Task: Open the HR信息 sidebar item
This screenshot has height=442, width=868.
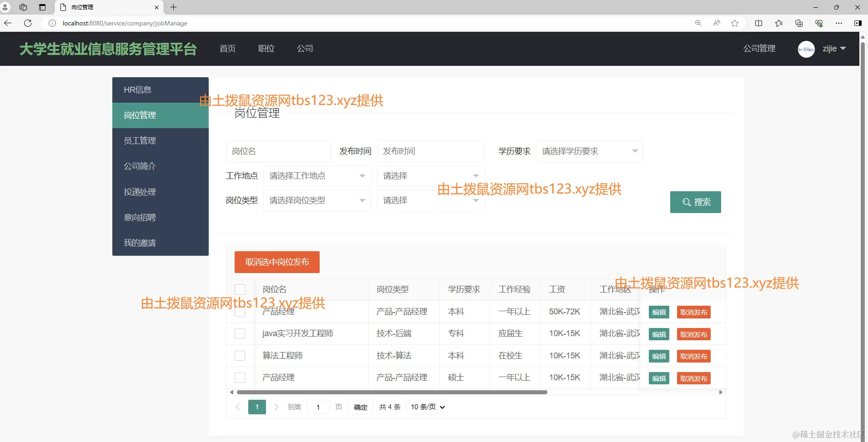Action: [x=161, y=90]
